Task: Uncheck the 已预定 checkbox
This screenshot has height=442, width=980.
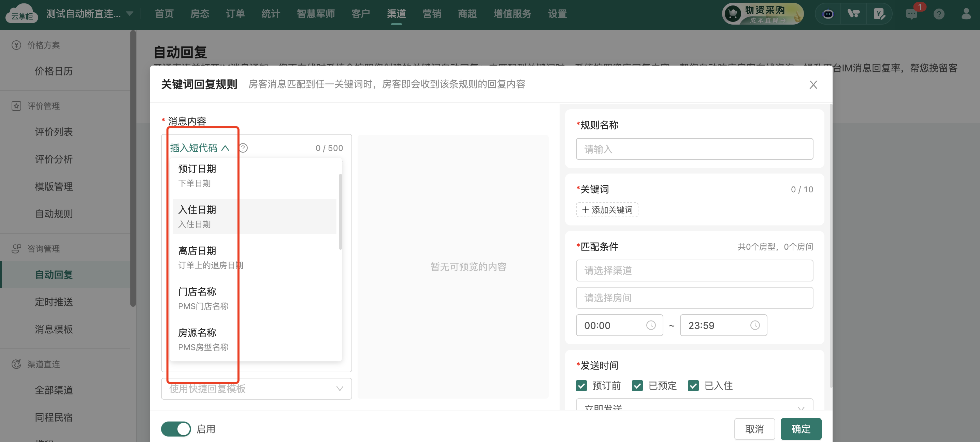Action: (x=637, y=386)
